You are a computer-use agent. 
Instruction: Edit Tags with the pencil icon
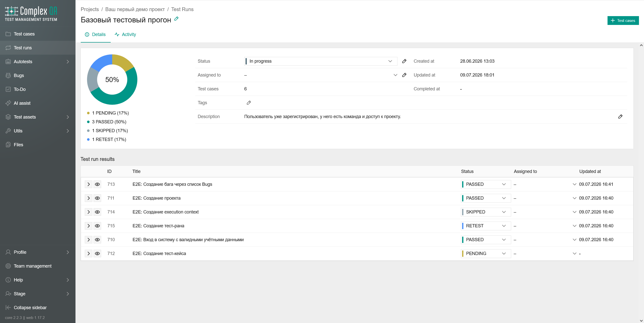pos(249,103)
